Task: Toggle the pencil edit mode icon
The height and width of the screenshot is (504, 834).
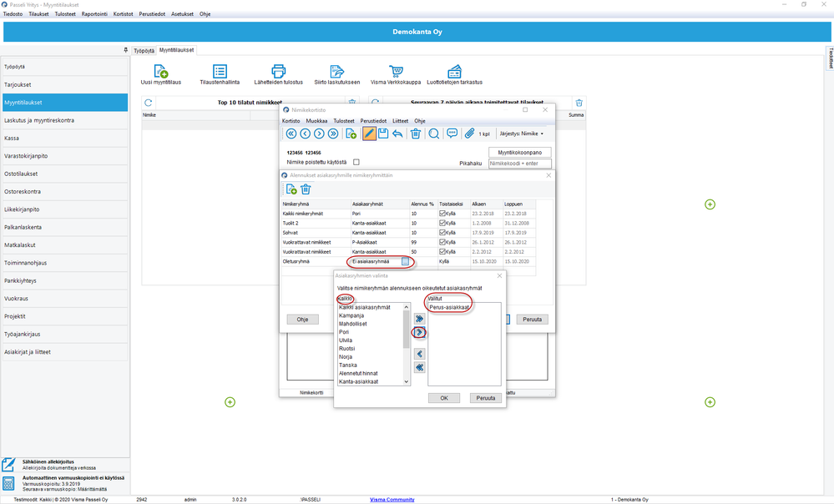Action: click(369, 134)
